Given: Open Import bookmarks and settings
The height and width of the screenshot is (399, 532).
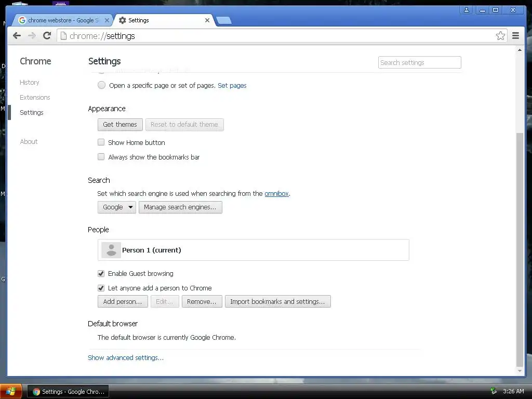Looking at the screenshot, I should pos(278,301).
